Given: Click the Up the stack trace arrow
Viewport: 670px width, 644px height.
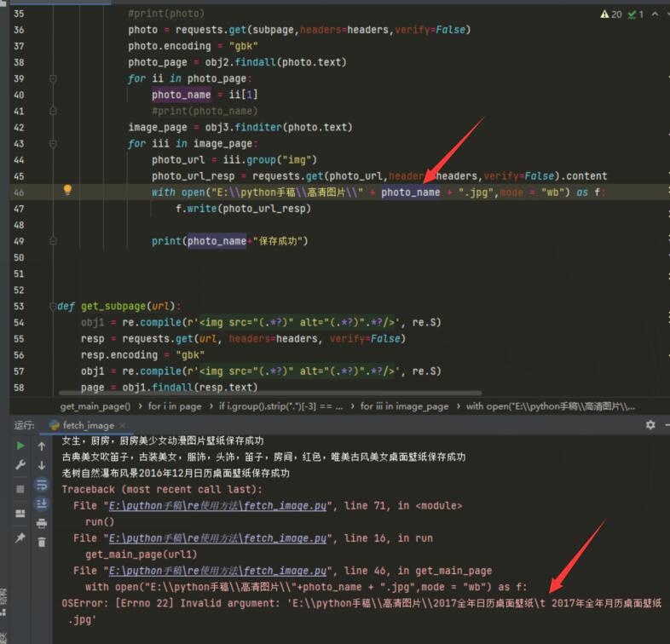Looking at the screenshot, I should (42, 446).
